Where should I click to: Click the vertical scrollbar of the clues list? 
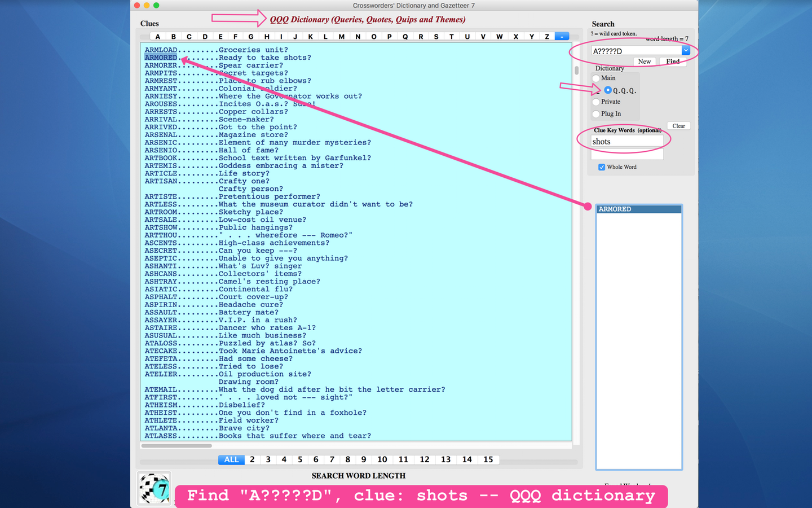coord(576,71)
